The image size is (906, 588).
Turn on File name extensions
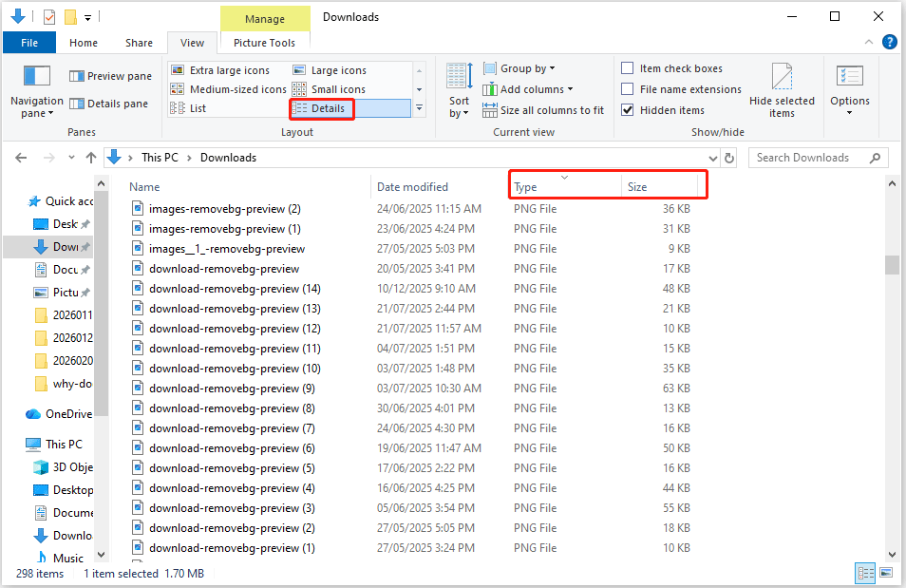628,88
